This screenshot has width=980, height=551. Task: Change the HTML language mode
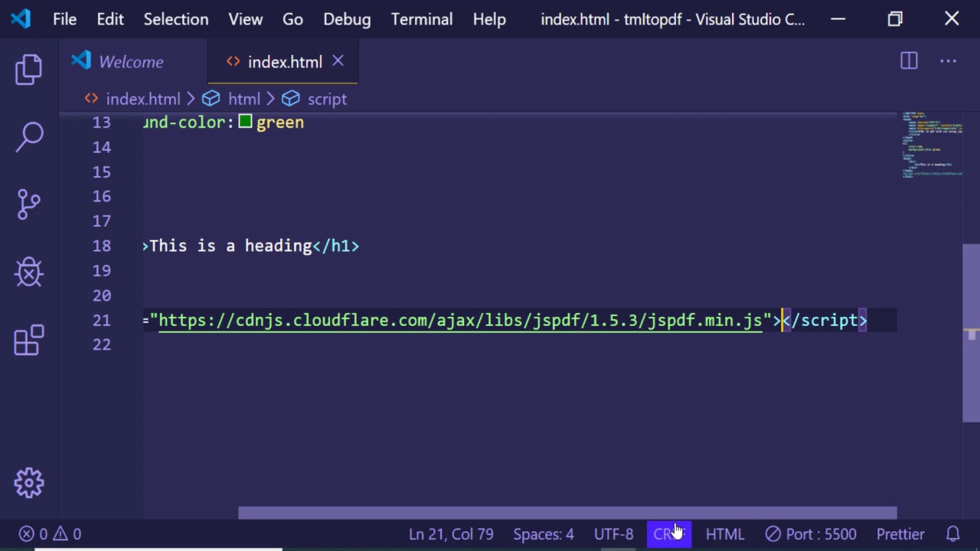pyautogui.click(x=724, y=534)
